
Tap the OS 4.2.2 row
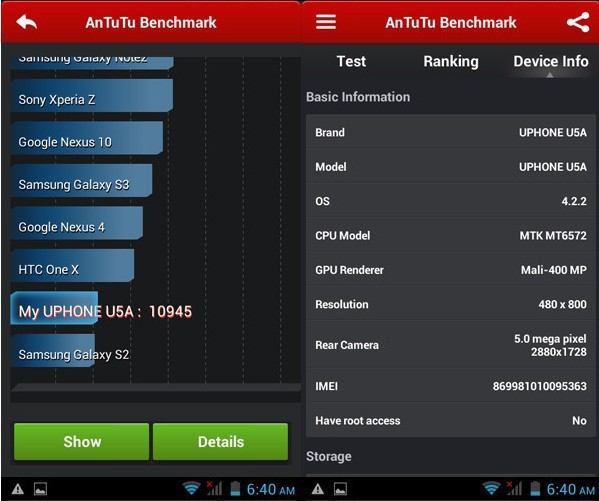[x=451, y=201]
